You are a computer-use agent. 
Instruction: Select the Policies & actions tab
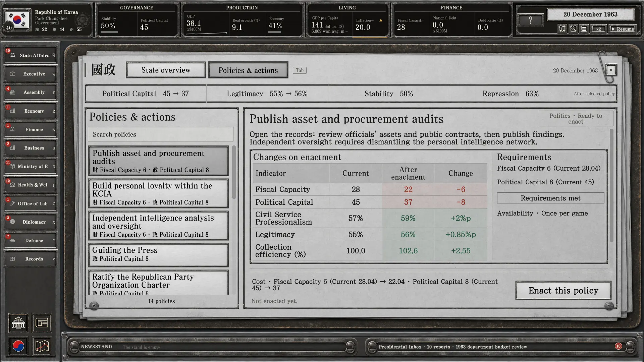coord(248,70)
